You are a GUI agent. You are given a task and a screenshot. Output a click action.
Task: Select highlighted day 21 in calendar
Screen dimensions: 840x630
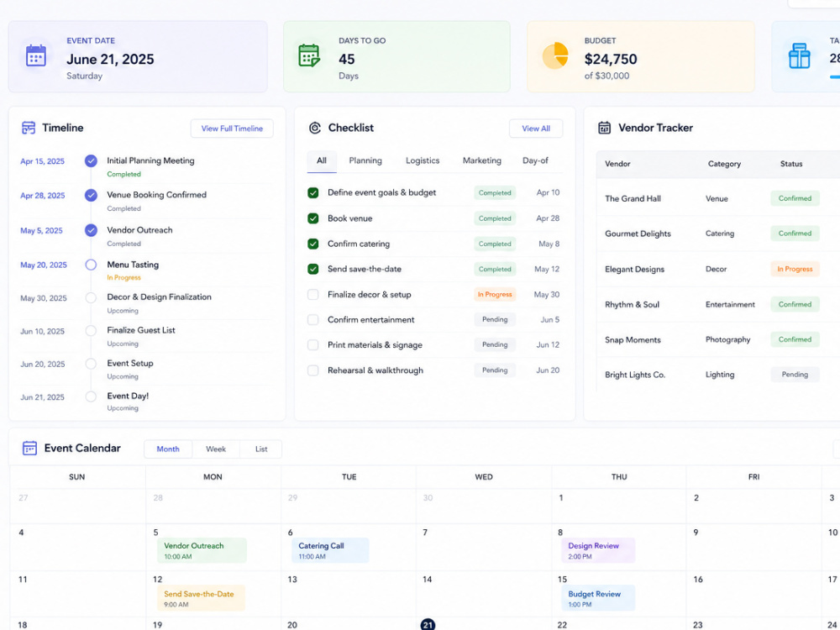point(428,625)
